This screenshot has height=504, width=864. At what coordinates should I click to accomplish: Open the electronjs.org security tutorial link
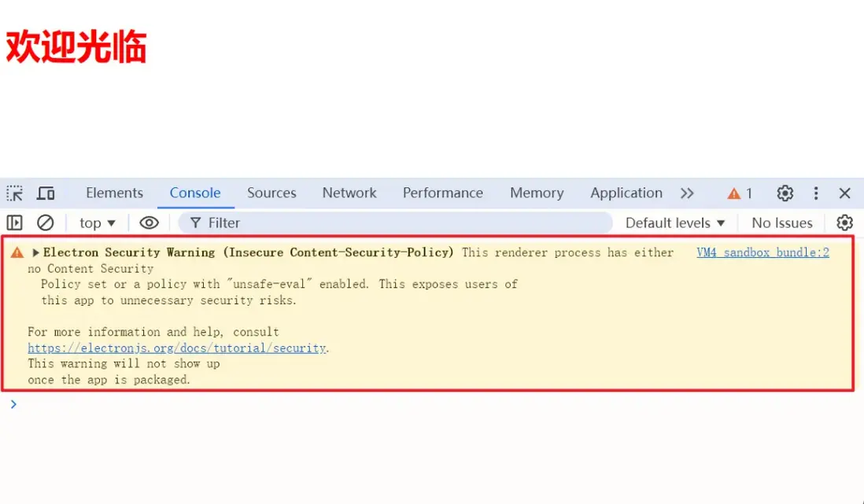176,348
